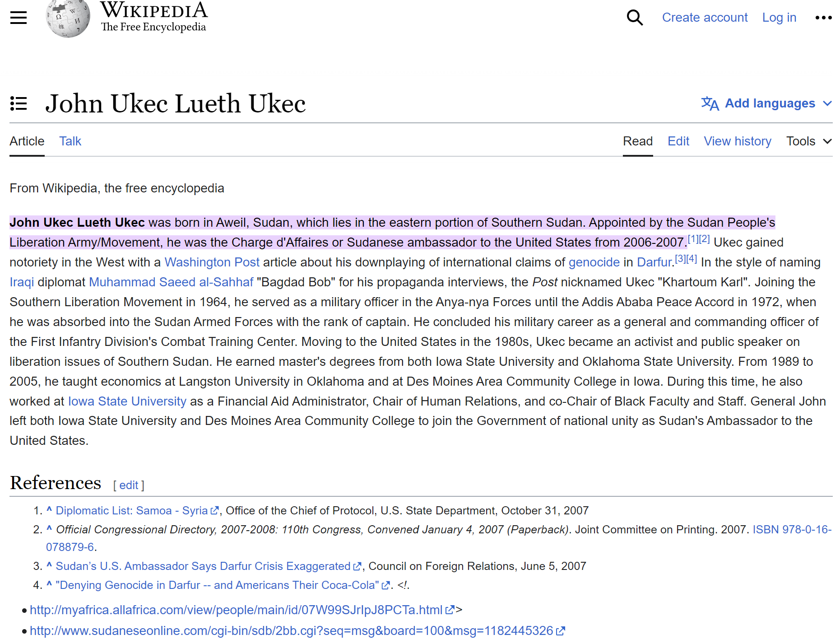This screenshot has width=840, height=644.
Task: Open the main hamburger menu
Action: pos(19,18)
